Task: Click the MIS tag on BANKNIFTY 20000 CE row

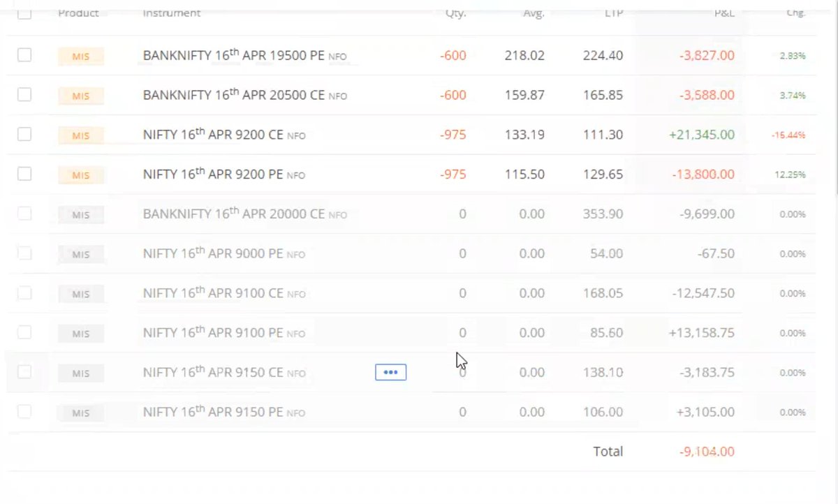Action: 81,215
